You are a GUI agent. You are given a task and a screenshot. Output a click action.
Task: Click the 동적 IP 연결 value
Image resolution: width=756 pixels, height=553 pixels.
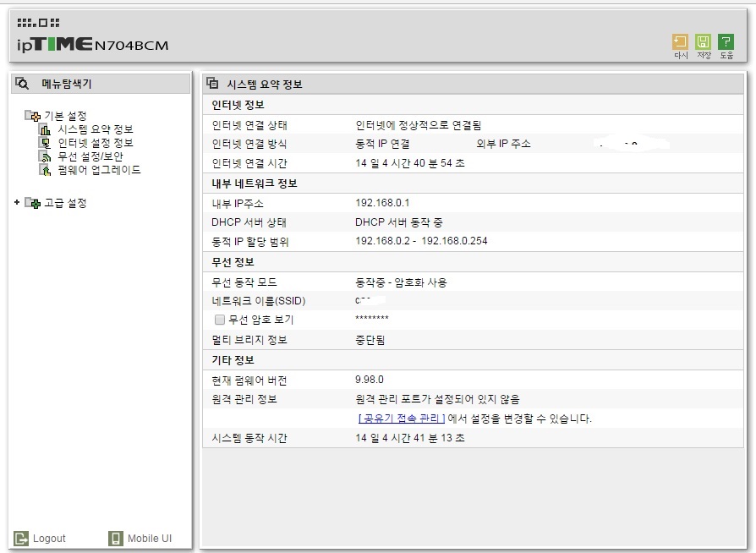tap(383, 144)
